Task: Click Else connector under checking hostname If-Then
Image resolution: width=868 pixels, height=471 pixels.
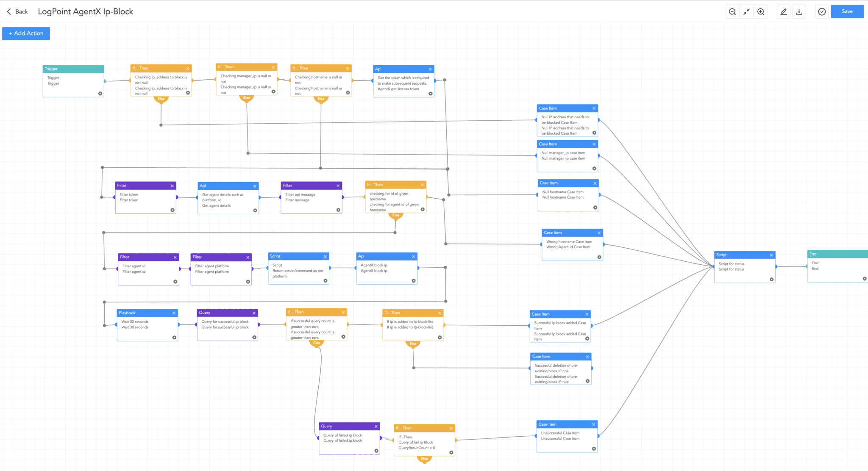Action: [x=321, y=99]
